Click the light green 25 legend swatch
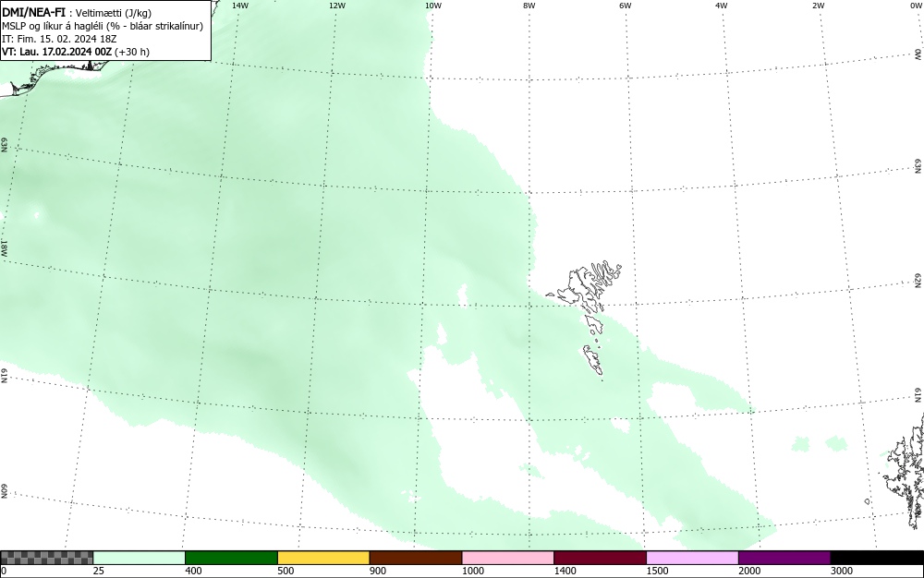The width and height of the screenshot is (924, 578). pyautogui.click(x=140, y=558)
